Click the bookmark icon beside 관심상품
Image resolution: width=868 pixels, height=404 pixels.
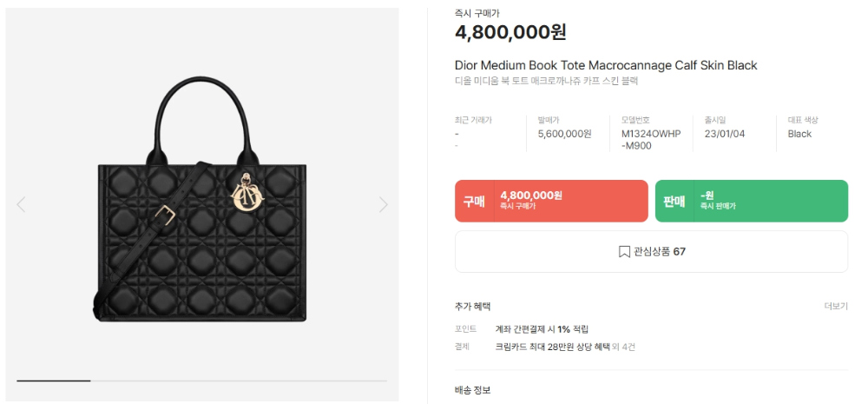(x=624, y=252)
